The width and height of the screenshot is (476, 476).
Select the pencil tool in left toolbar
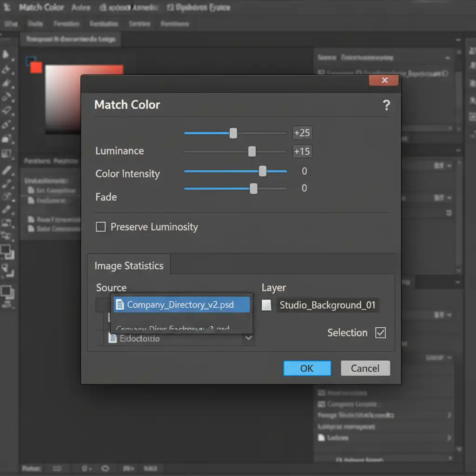click(x=7, y=170)
